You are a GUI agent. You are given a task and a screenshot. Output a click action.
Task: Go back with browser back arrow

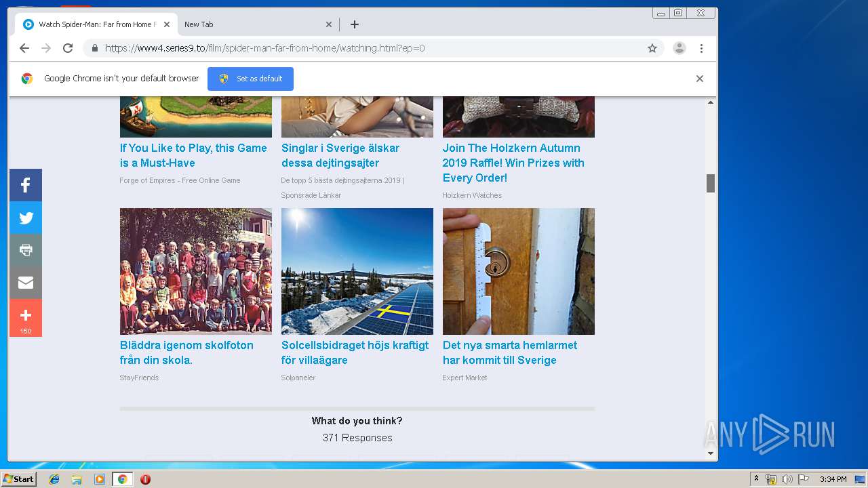tap(24, 48)
